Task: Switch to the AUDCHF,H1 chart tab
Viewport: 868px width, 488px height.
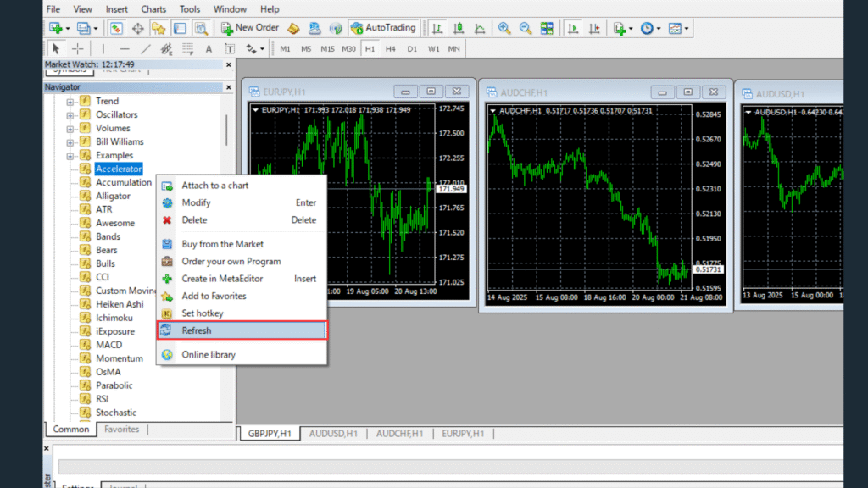Action: click(400, 434)
